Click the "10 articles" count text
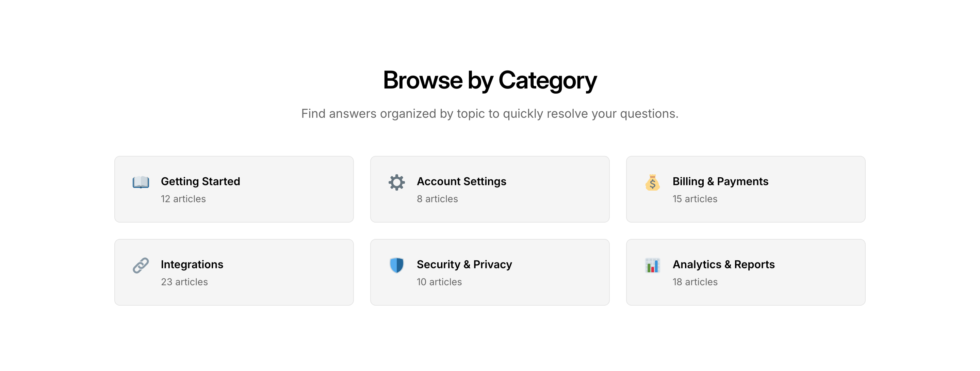Image resolution: width=980 pixels, height=371 pixels. pos(439,282)
